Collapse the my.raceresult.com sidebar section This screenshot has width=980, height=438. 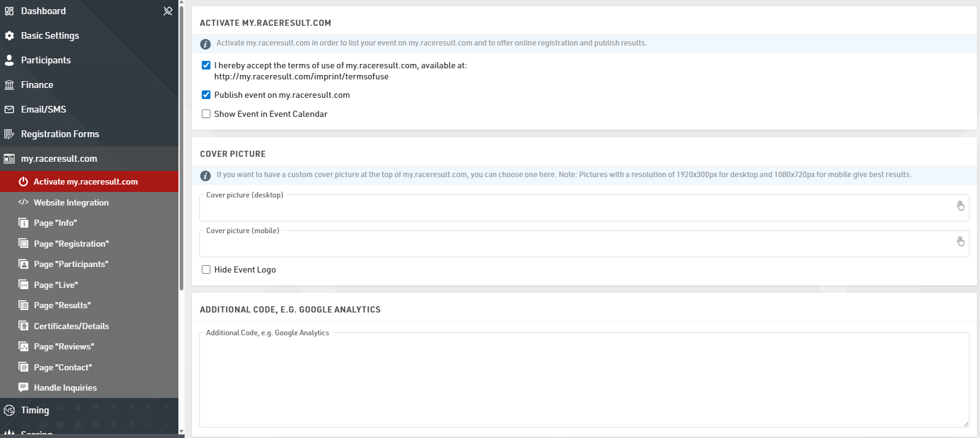click(x=59, y=159)
